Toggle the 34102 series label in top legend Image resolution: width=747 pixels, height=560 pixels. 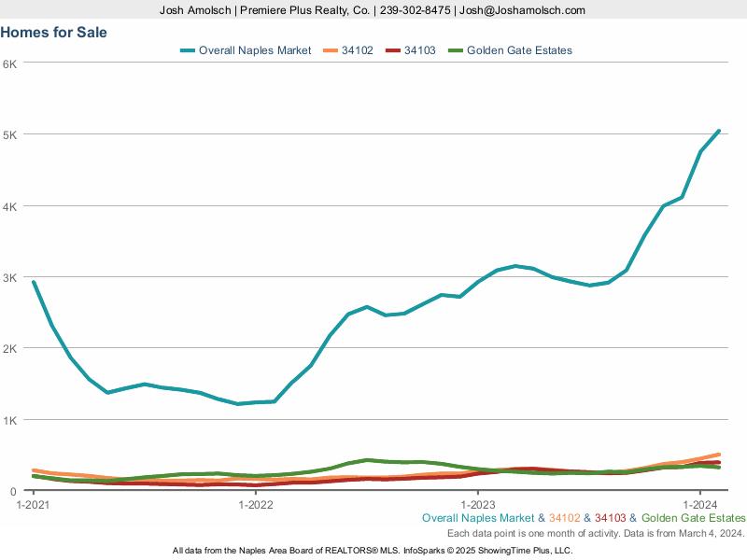pos(358,50)
